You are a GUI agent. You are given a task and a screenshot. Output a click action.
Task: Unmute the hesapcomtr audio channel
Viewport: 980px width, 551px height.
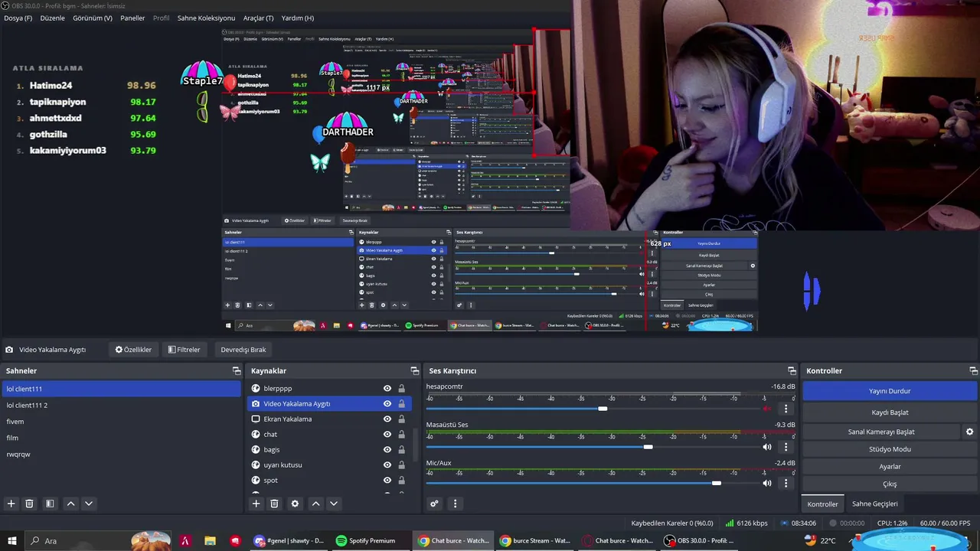point(767,409)
